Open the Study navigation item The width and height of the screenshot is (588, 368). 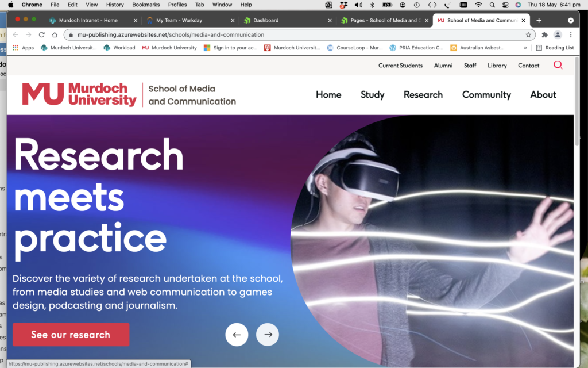[x=372, y=95]
